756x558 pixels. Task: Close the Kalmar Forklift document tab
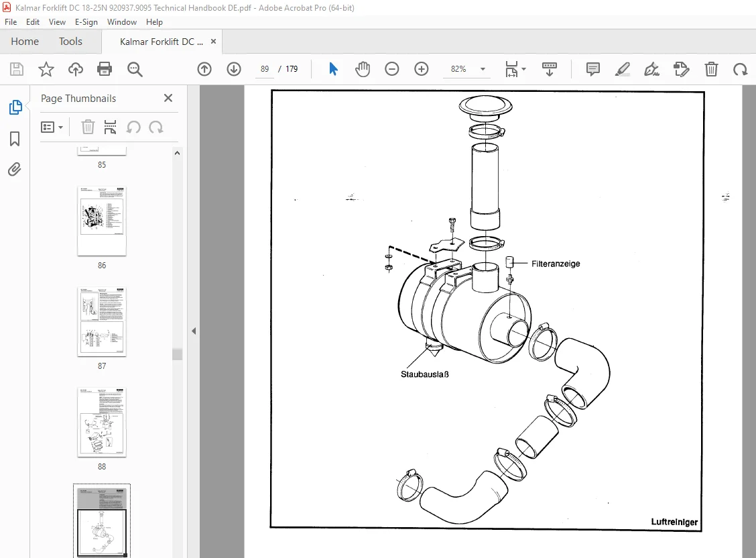213,42
